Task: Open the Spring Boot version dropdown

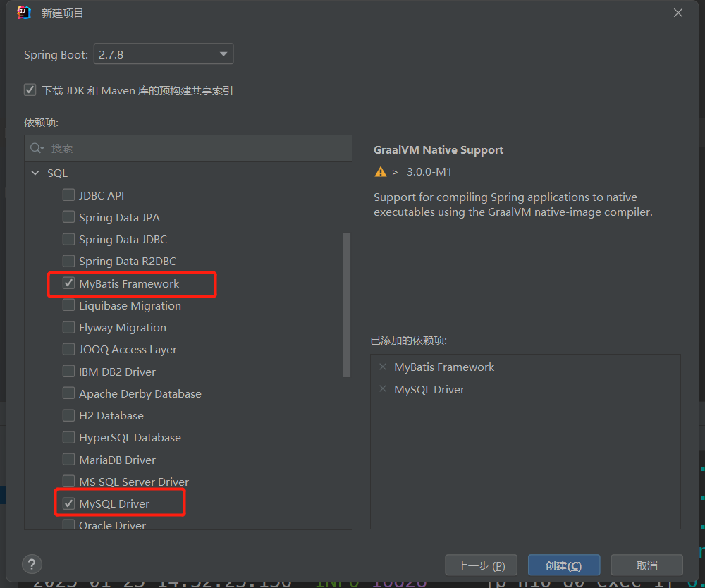Action: click(163, 54)
